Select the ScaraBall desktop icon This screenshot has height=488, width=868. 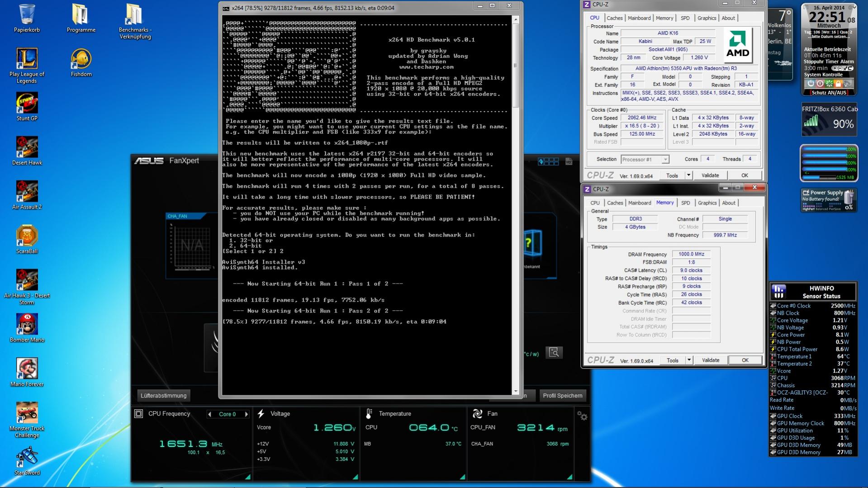[x=27, y=239]
